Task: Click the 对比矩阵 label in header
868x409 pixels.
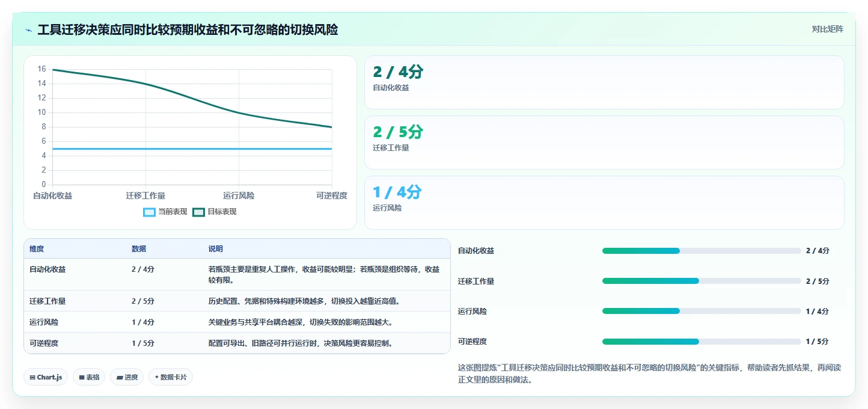Action: pyautogui.click(x=827, y=29)
